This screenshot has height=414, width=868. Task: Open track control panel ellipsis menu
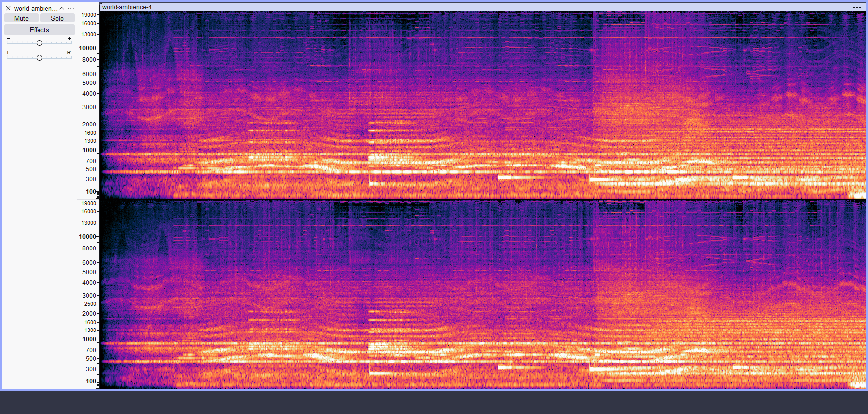point(70,8)
